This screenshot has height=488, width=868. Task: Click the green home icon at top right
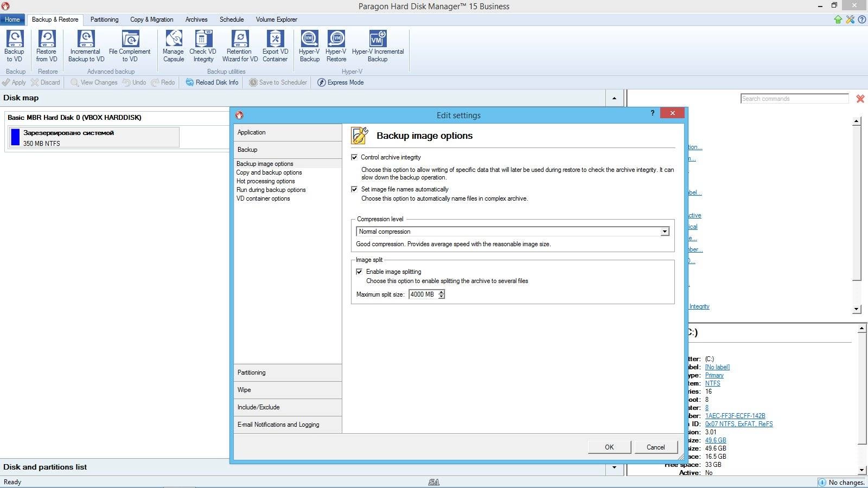(838, 20)
